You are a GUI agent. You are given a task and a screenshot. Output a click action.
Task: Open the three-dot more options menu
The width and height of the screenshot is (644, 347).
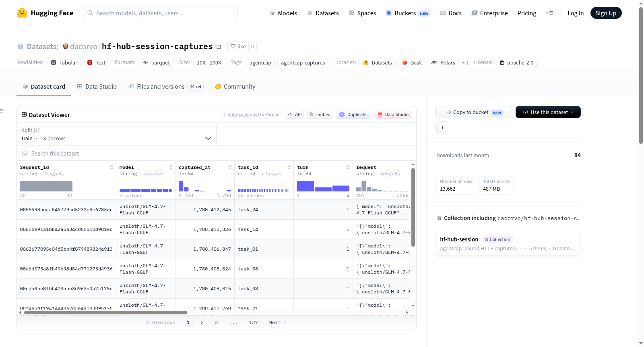tap(442, 127)
